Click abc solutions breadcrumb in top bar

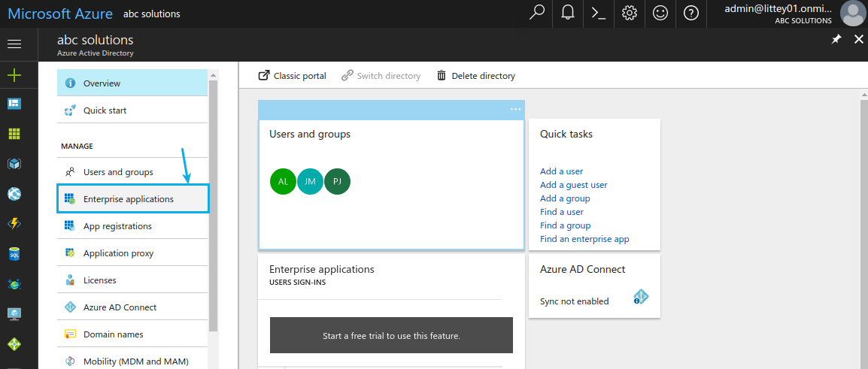[x=151, y=14]
